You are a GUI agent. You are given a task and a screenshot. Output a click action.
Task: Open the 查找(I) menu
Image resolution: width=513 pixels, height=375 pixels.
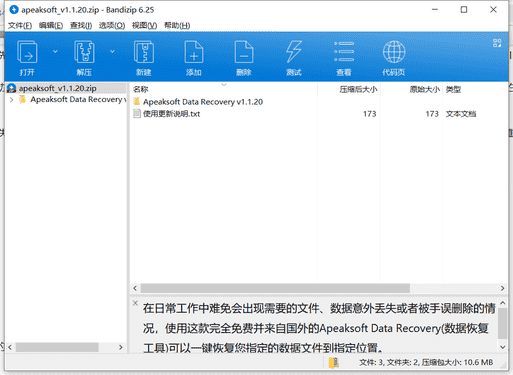81,25
